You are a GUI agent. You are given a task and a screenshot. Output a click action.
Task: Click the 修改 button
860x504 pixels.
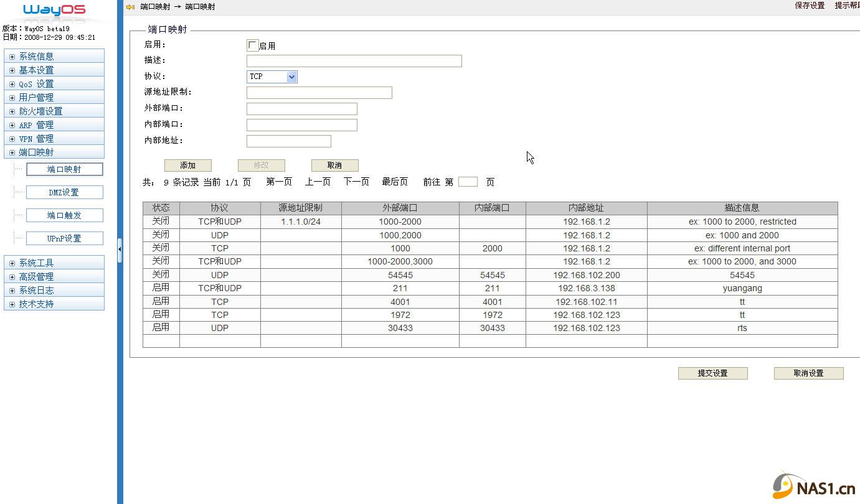pyautogui.click(x=262, y=166)
